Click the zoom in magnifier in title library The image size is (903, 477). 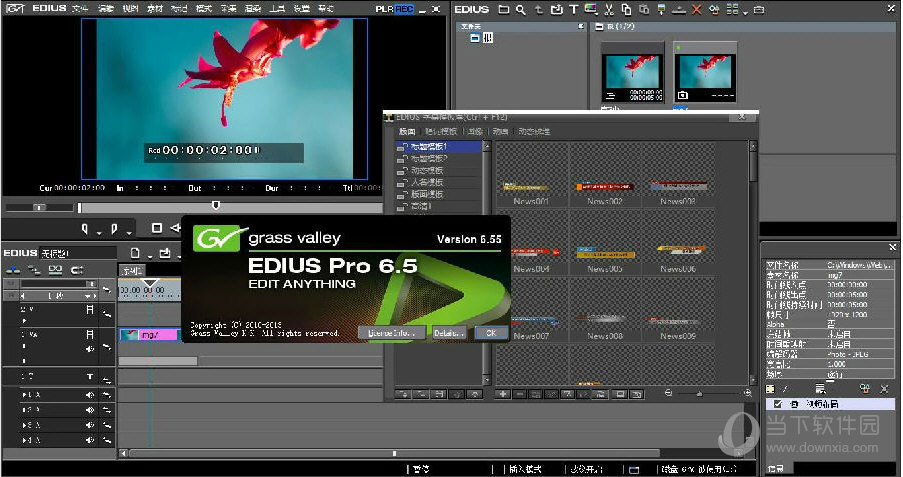(x=749, y=394)
